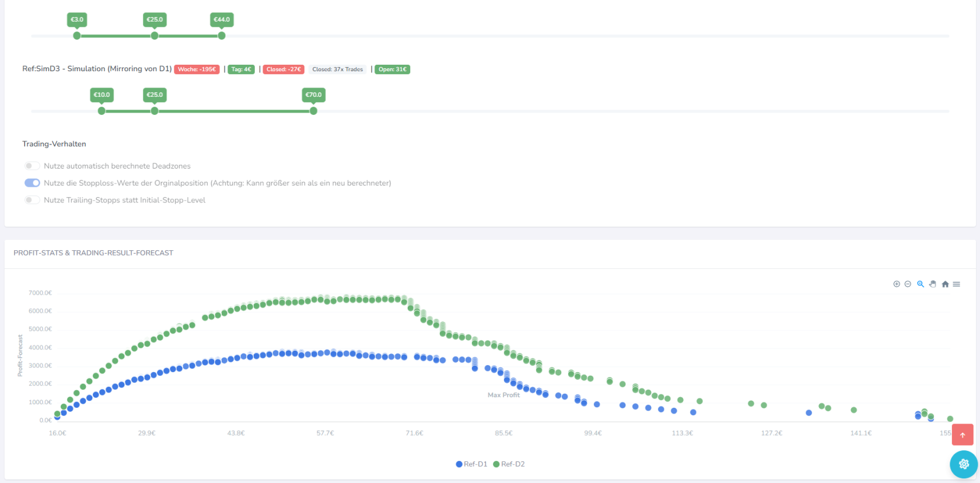Grab the €70.0 slider handle
980x483 pixels.
313,111
